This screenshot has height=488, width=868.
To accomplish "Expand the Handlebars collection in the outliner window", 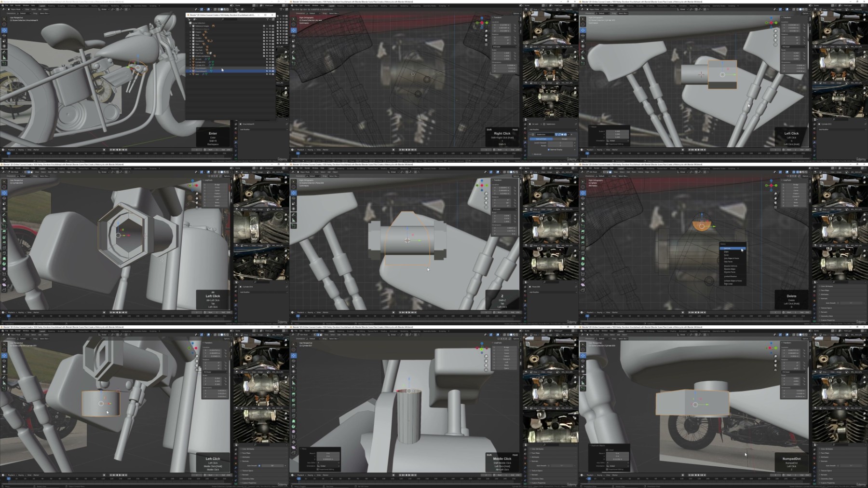I will pos(190,41).
